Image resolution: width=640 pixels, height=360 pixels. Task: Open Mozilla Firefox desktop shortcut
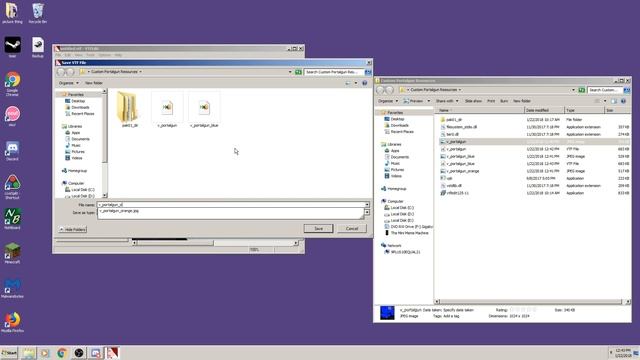tap(12, 322)
